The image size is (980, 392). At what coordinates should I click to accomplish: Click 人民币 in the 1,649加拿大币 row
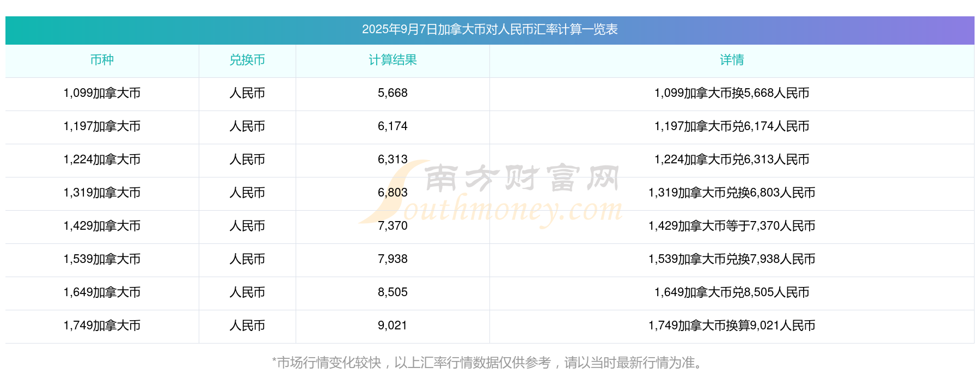point(247,292)
